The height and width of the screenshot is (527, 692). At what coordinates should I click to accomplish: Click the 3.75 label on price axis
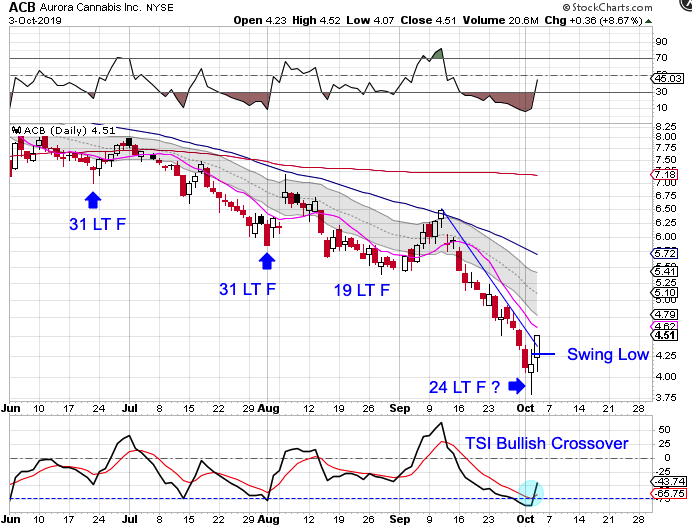point(666,397)
